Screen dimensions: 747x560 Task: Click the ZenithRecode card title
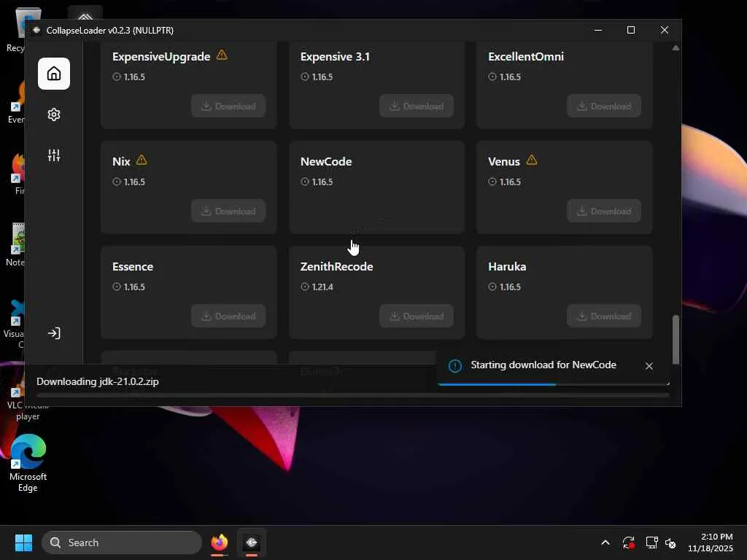pos(336,267)
